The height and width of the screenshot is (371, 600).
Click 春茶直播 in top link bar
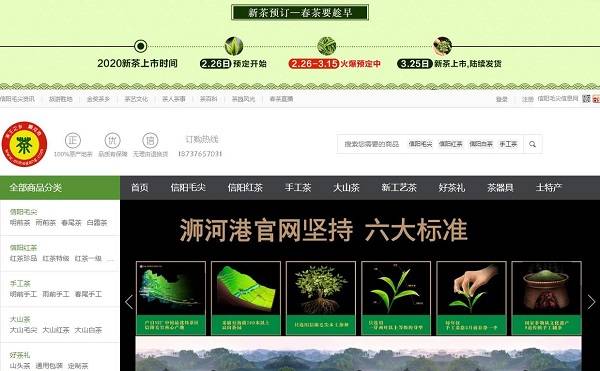point(281,99)
